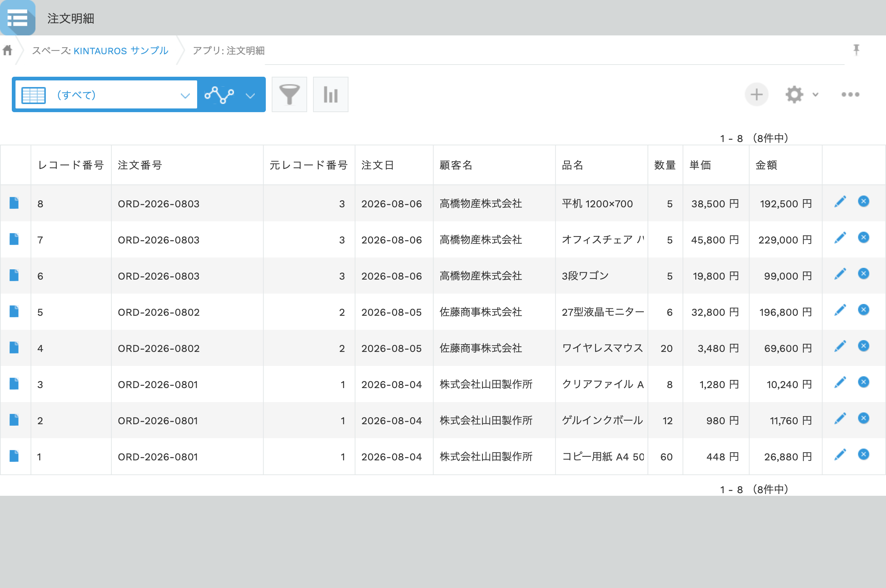Click the graph line chart icon

tap(219, 95)
